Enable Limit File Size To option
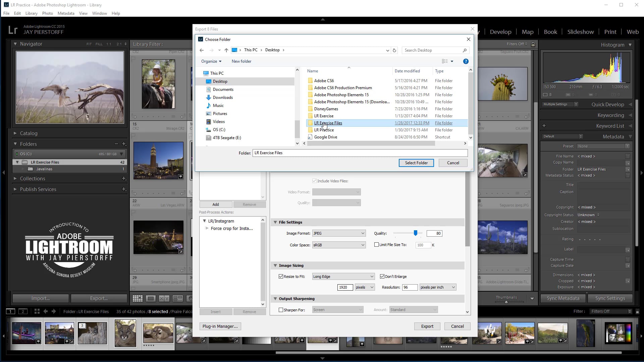 377,245
